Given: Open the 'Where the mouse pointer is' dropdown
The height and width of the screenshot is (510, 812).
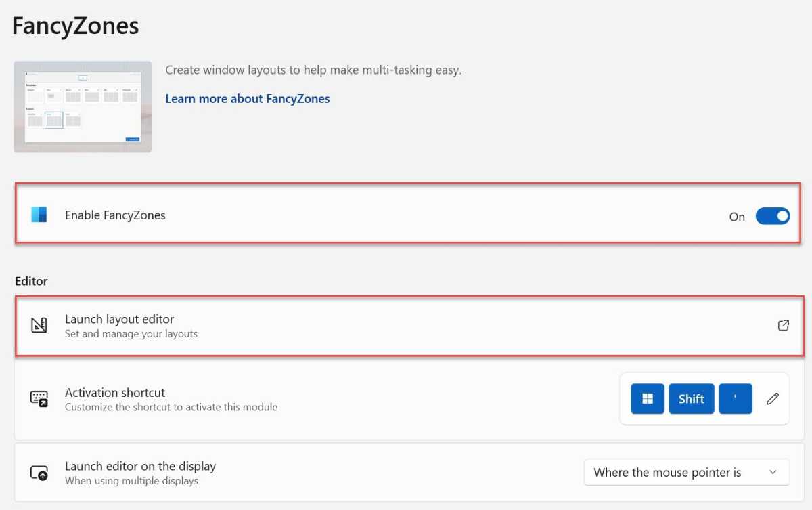Looking at the screenshot, I should 686,473.
